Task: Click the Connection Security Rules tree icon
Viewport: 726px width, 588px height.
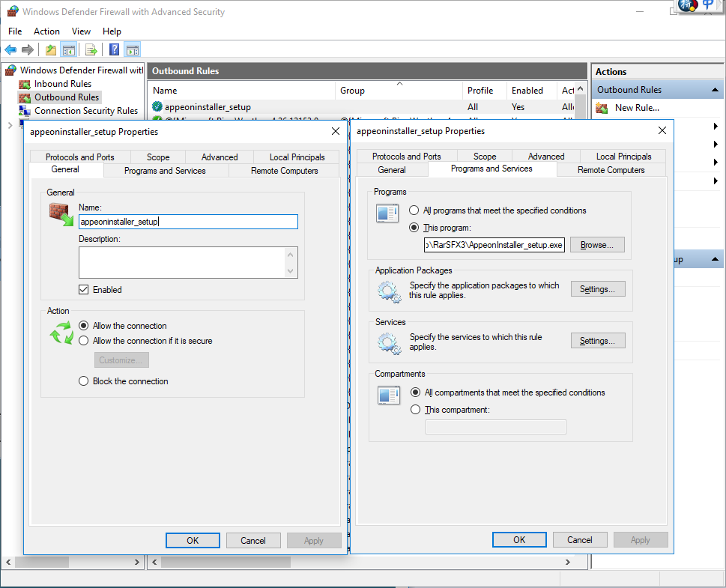Action: (x=25, y=111)
